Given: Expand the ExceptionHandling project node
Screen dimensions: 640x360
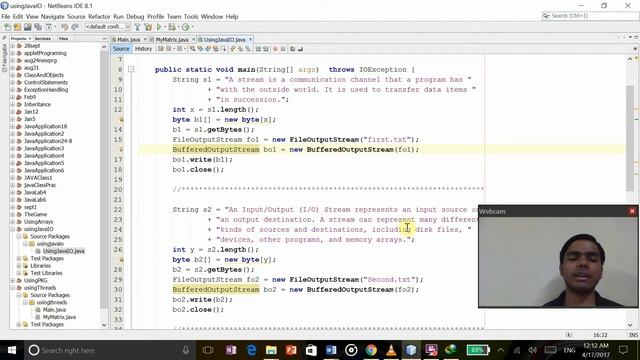Looking at the screenshot, I should click(12, 90).
